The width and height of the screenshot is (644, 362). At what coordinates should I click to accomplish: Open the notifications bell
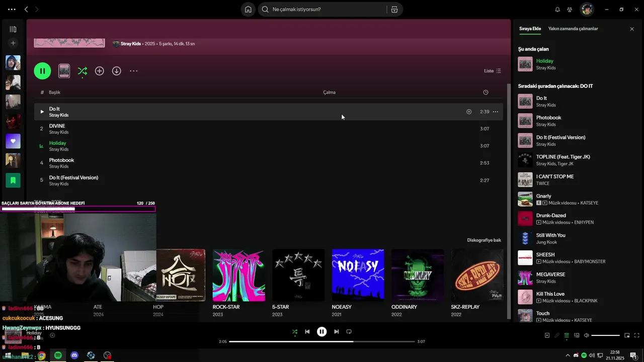point(557,9)
